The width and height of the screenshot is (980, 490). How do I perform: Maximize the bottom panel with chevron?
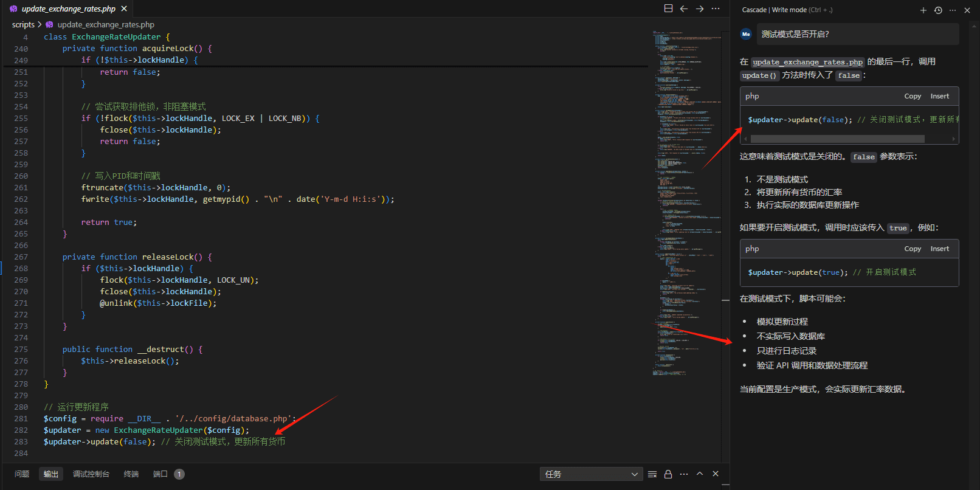[700, 474]
